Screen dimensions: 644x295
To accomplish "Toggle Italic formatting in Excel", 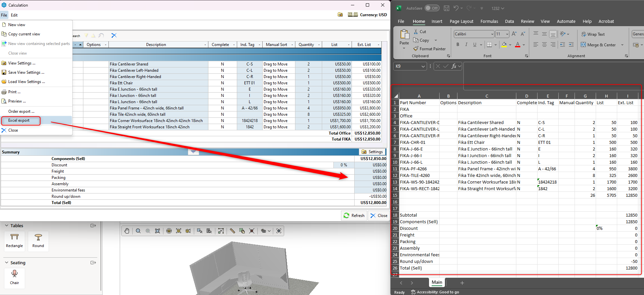I will click(x=466, y=44).
